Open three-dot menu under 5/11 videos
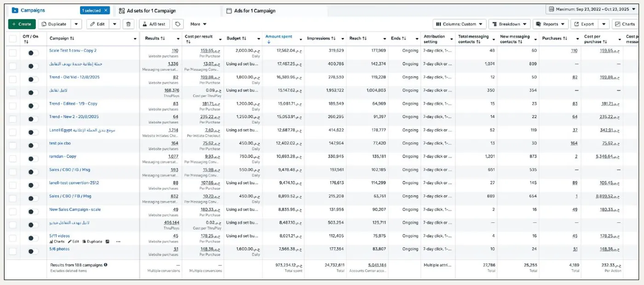The width and height of the screenshot is (644, 285). (x=118, y=241)
